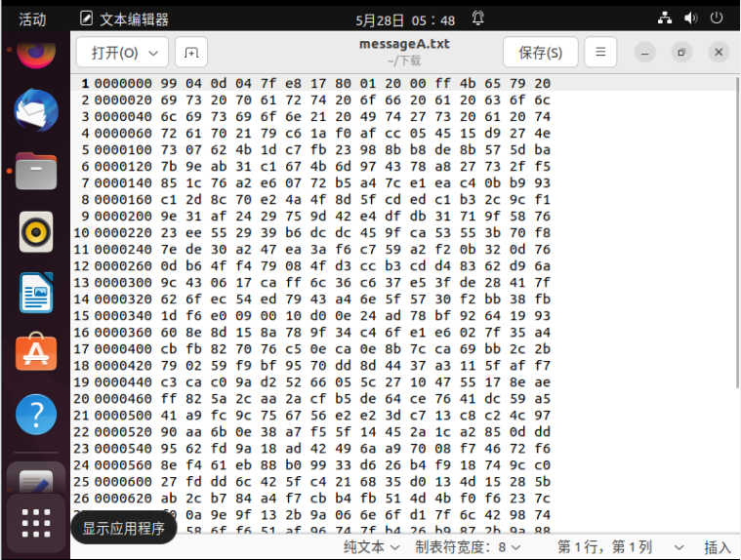Open the Help application
This screenshot has height=560, width=741.
tap(36, 414)
